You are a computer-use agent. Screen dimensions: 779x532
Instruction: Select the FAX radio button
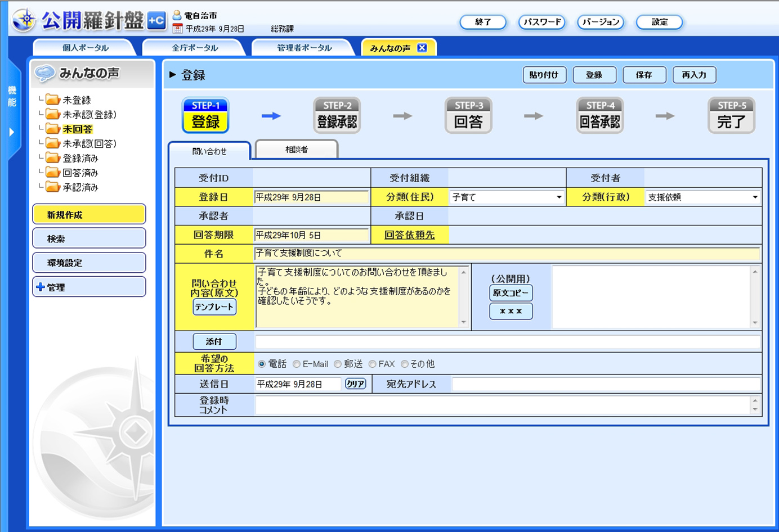point(372,364)
